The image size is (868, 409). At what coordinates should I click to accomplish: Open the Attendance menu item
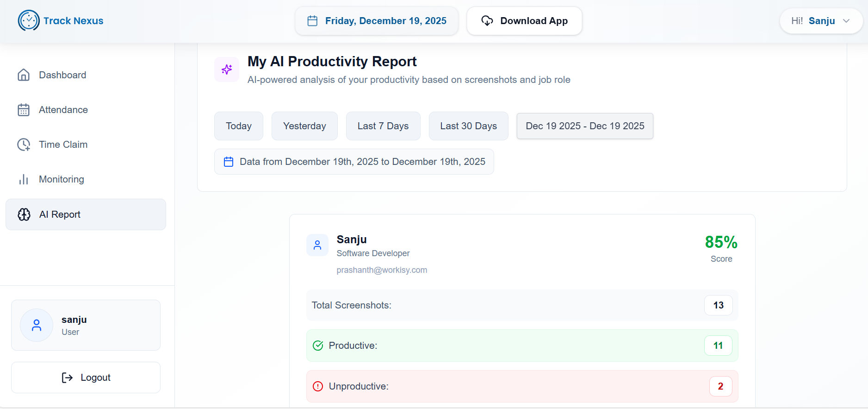(x=63, y=110)
